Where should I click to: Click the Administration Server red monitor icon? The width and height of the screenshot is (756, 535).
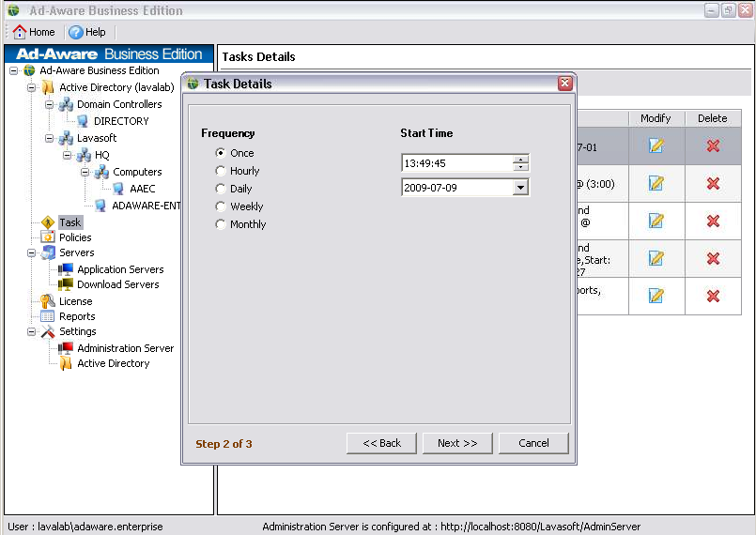[x=66, y=348]
